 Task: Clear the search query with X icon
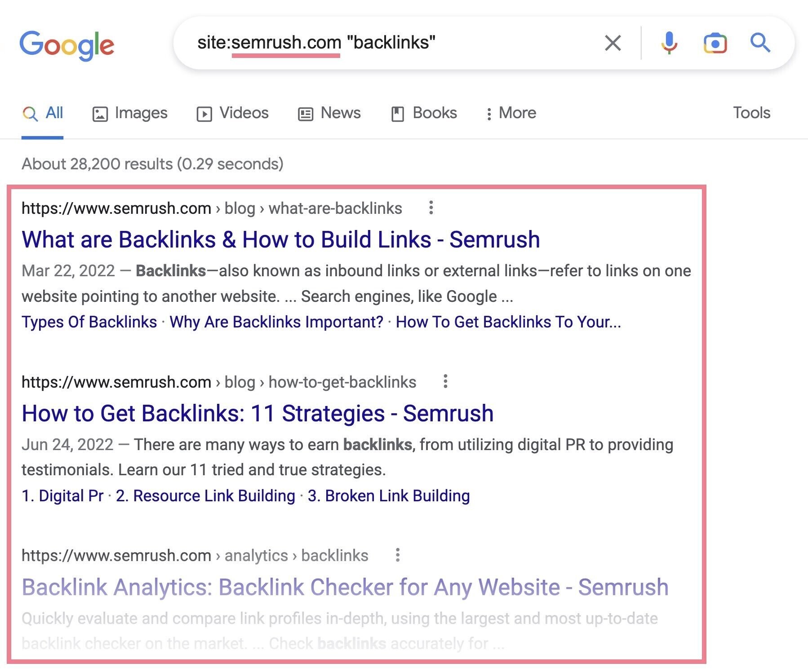tap(613, 43)
